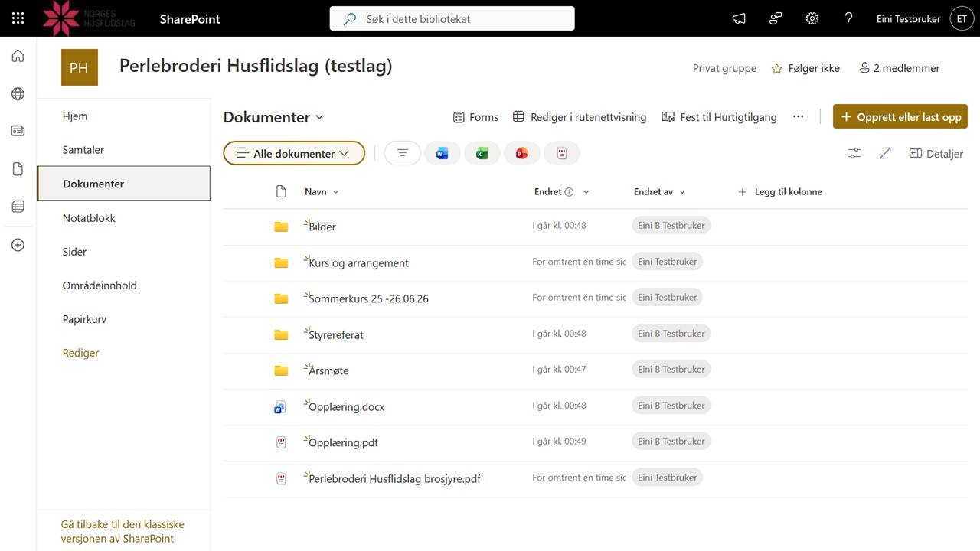Image resolution: width=980 pixels, height=551 pixels.
Task: Open Hjem in the site navigation
Action: pyautogui.click(x=75, y=116)
